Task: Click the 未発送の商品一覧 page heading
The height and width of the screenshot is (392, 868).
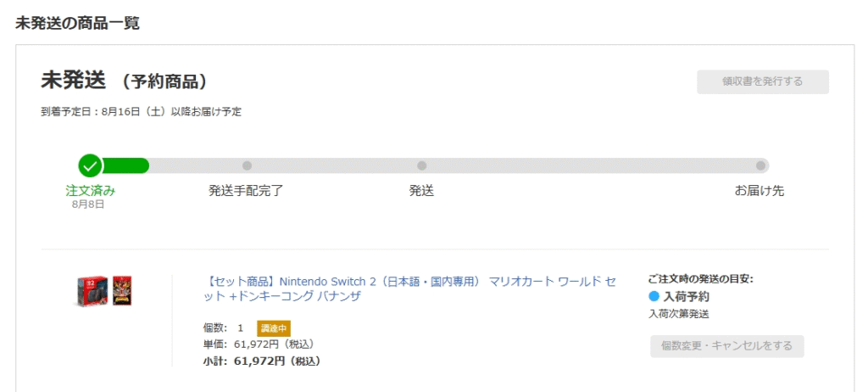Action: point(77,23)
